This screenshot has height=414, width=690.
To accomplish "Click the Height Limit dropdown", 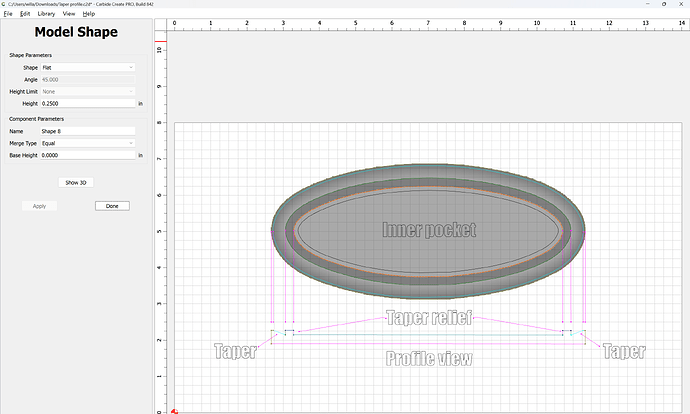I will (x=87, y=91).
